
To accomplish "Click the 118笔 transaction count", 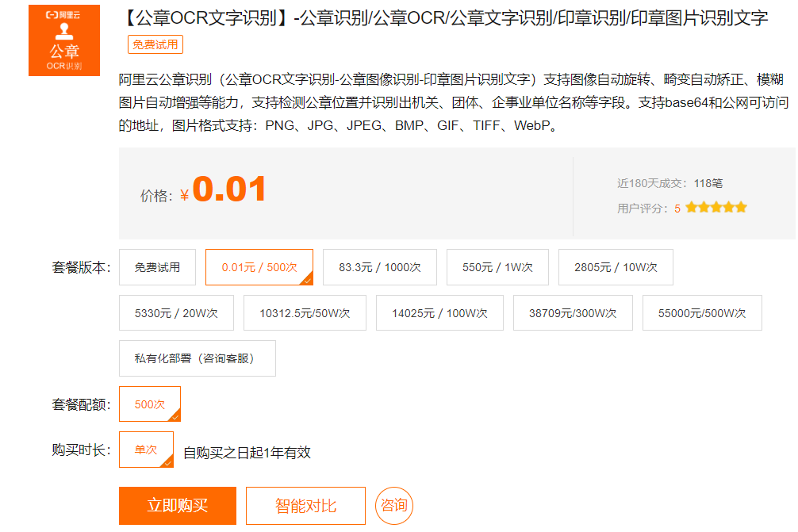I will (x=708, y=183).
